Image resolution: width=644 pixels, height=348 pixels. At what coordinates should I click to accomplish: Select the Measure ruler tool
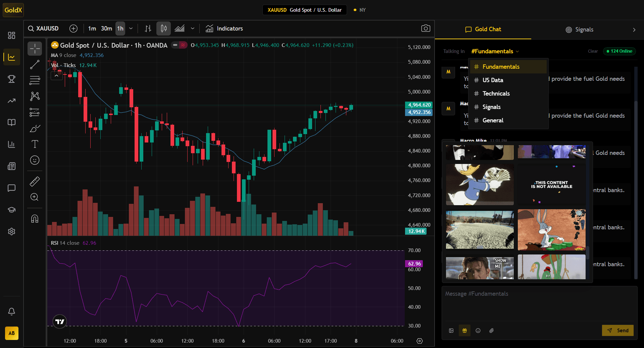coord(34,181)
